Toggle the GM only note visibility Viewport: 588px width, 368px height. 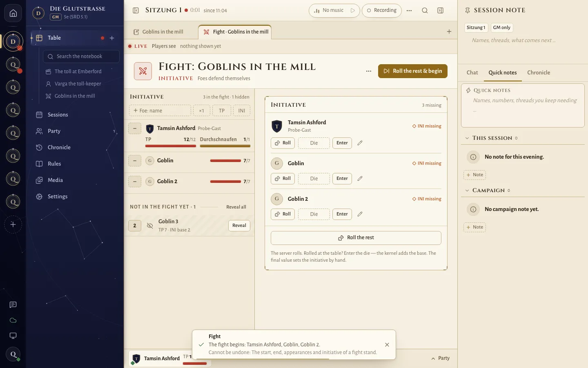pos(502,28)
